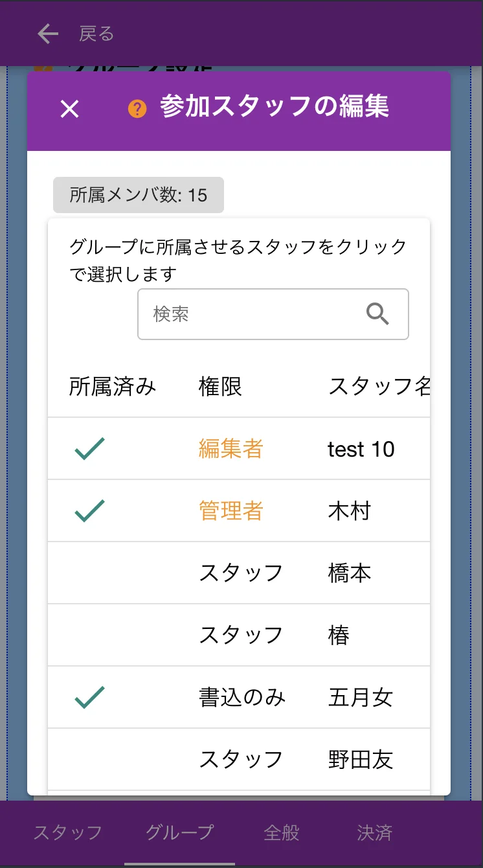
Task: Click the 管理者 permission label
Action: tap(230, 511)
